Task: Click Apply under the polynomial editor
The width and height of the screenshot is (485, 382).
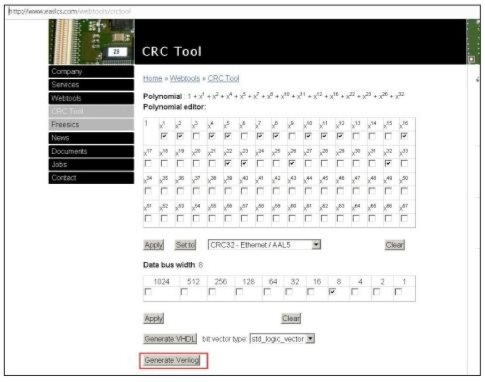Action: point(154,245)
